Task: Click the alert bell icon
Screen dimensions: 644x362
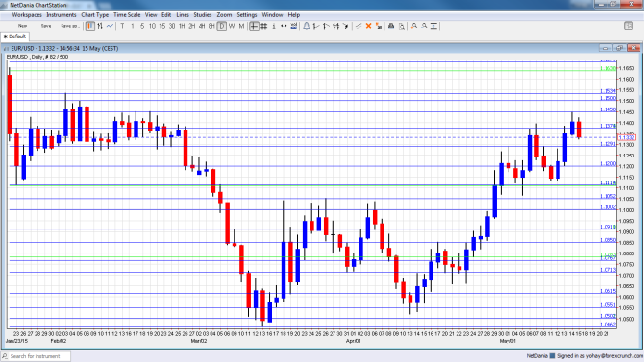Action: 307,26
